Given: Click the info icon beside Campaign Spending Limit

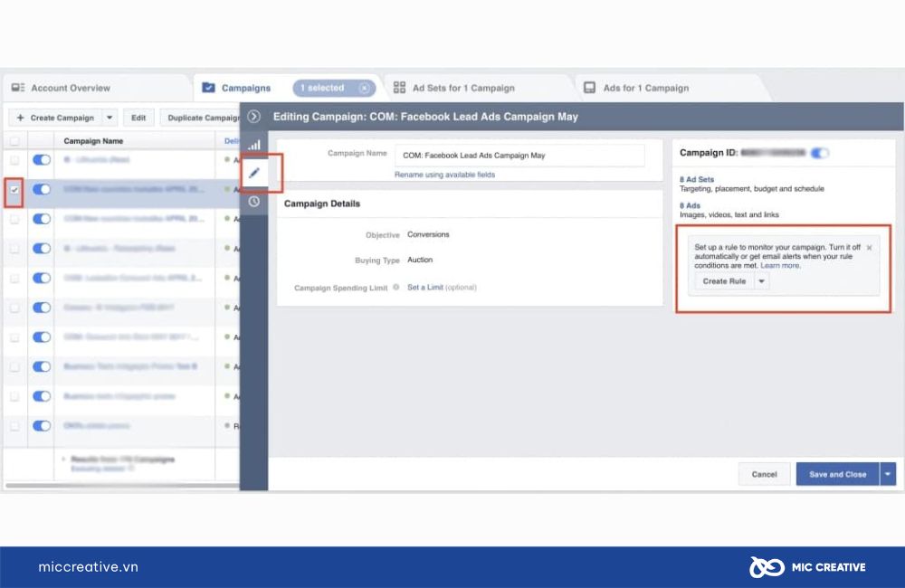Looking at the screenshot, I should [x=396, y=287].
